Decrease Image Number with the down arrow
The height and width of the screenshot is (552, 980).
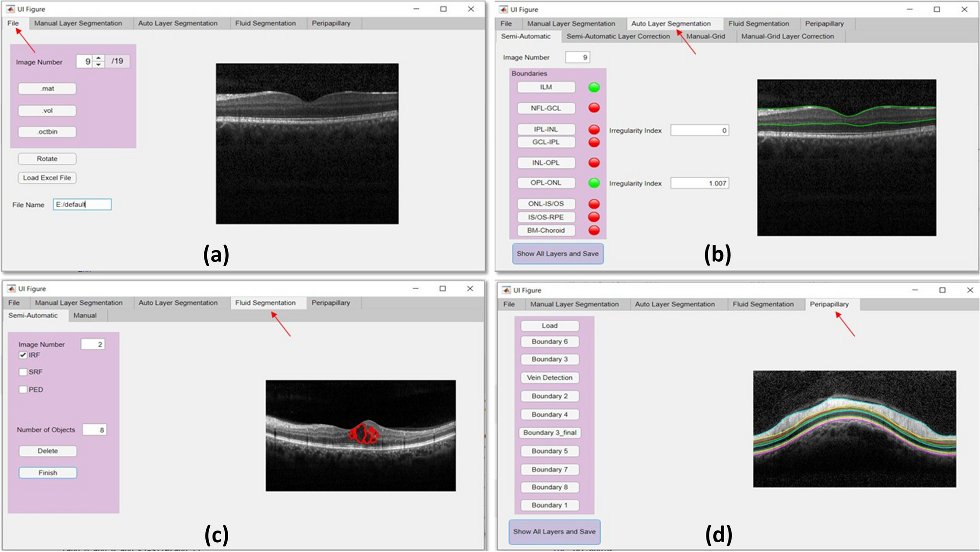click(98, 64)
